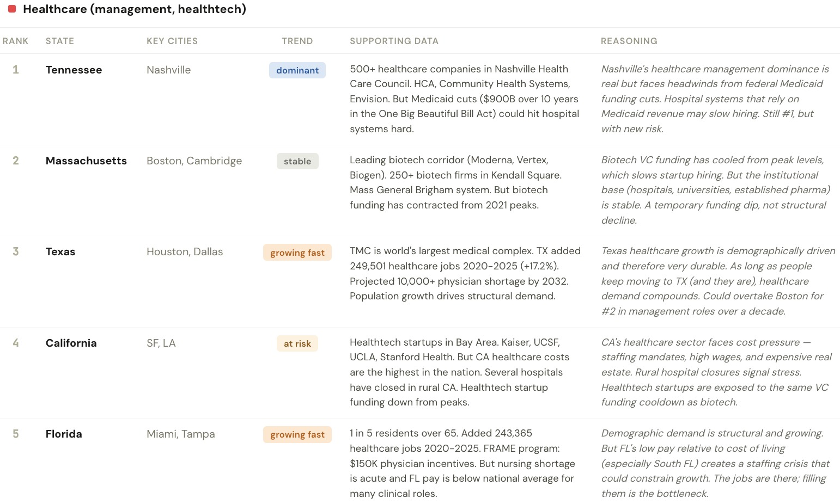
Task: Click the STATE column header
Action: [x=60, y=41]
